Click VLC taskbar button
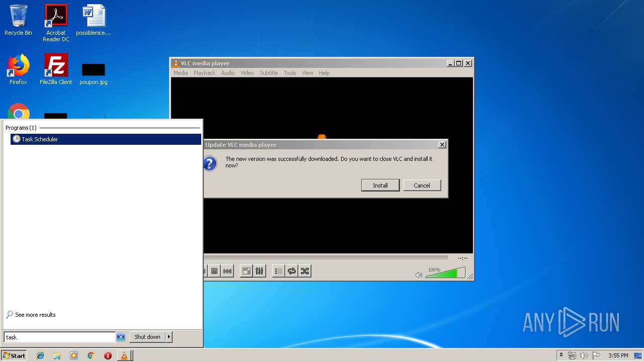The width and height of the screenshot is (644, 362). pos(124,355)
